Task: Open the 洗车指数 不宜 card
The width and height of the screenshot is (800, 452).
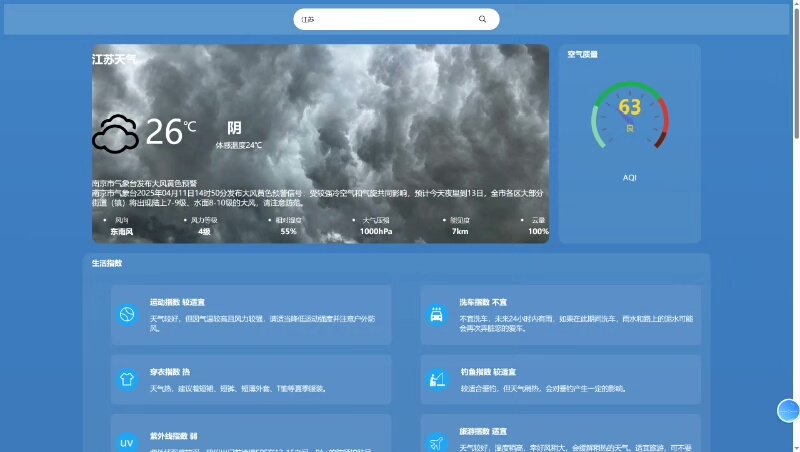Action: 560,315
